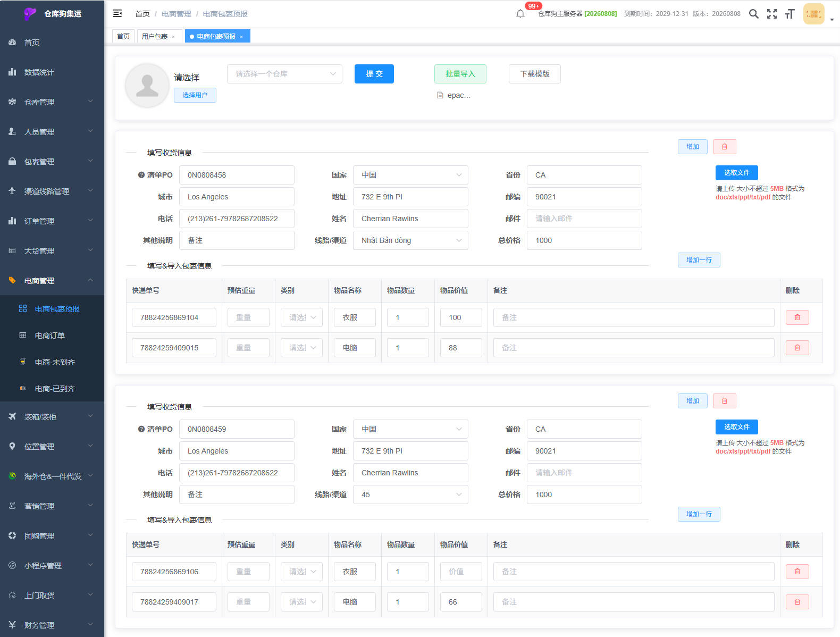This screenshot has width=840, height=637.
Task: Click the green 批量导入 button
Action: tap(460, 74)
